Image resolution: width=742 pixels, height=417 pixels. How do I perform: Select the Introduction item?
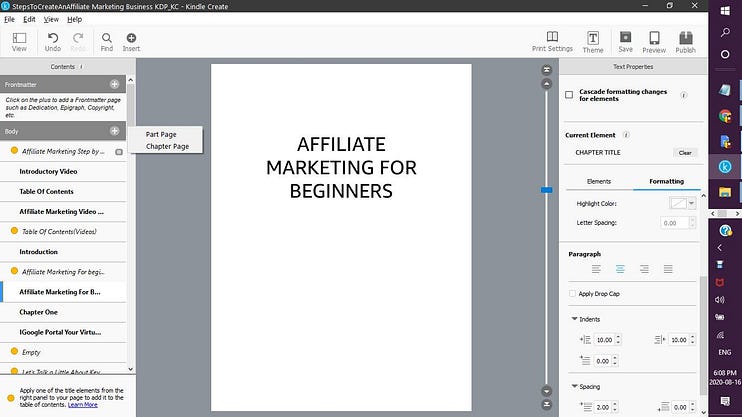point(63,252)
